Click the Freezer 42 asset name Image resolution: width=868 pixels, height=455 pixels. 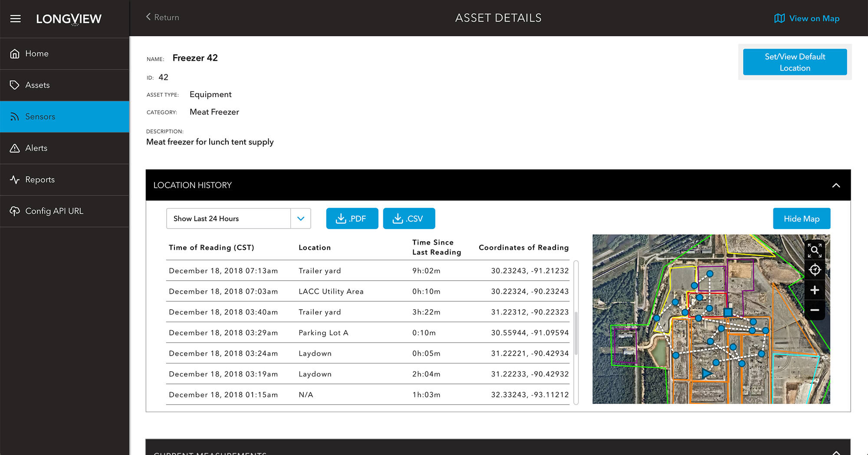pyautogui.click(x=195, y=58)
